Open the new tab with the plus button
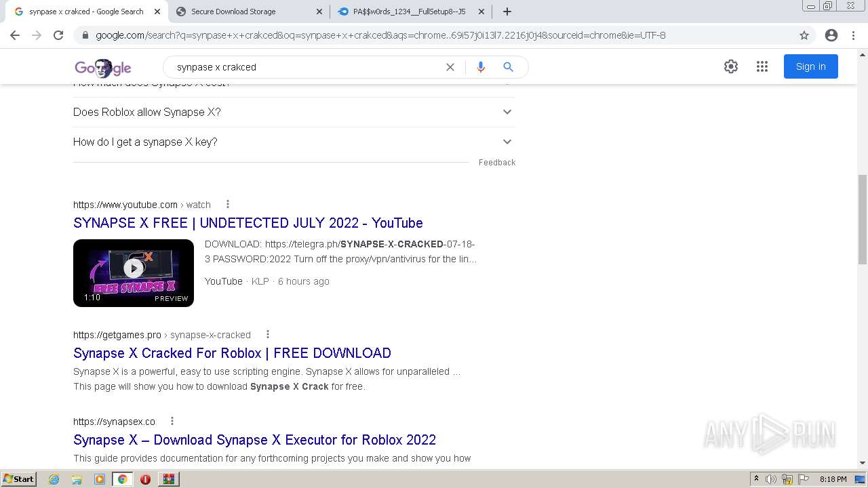Screen dimensions: 868x488 507,12
